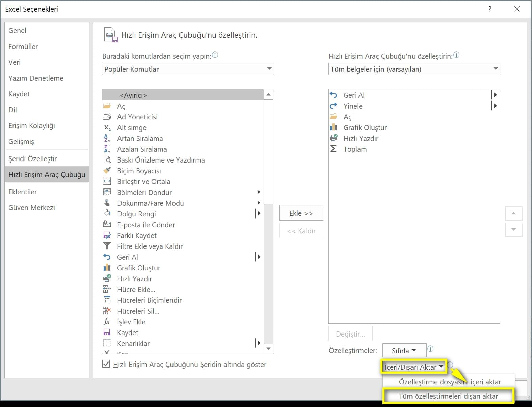This screenshot has width=532, height=407.
Task: Select Baskı Önizleme ve Yazdırma icon
Action: click(107, 160)
